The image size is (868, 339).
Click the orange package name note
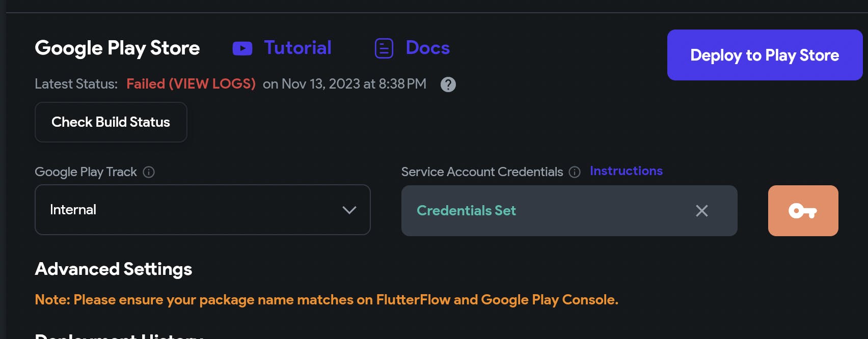[326, 300]
